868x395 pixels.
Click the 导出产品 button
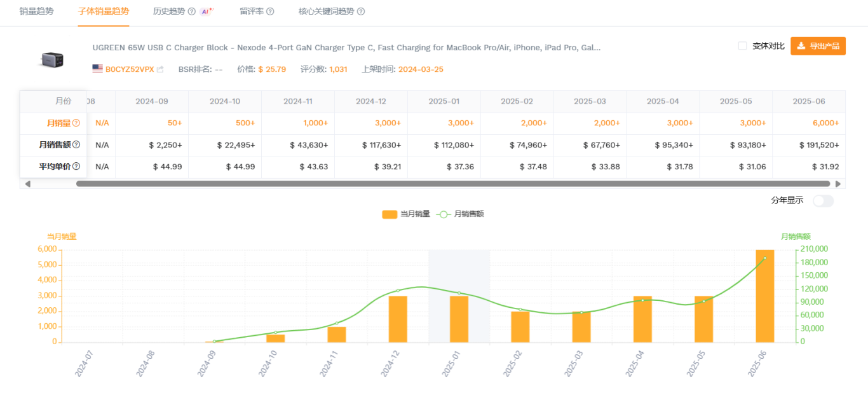click(x=818, y=46)
